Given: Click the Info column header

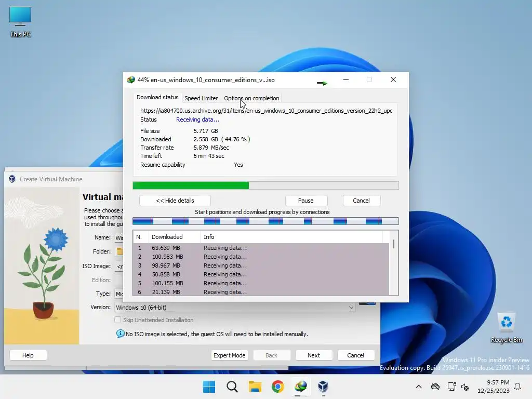Looking at the screenshot, I should coord(292,237).
